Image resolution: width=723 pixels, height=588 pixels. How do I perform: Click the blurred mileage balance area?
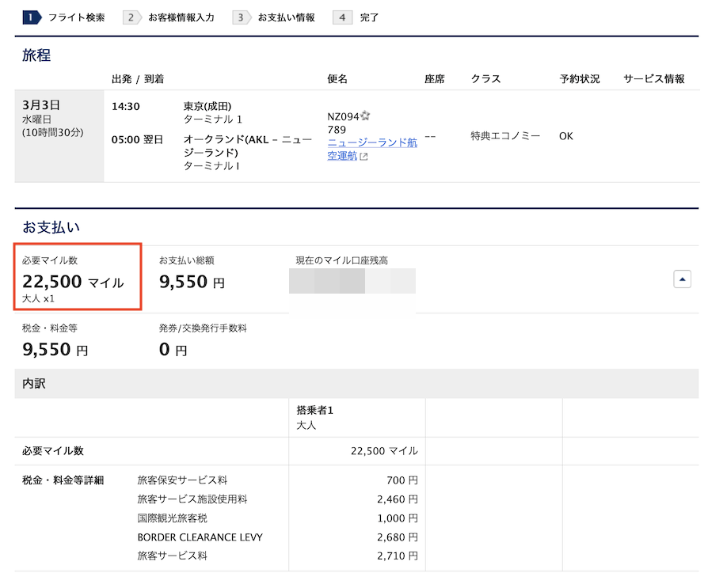pyautogui.click(x=352, y=282)
